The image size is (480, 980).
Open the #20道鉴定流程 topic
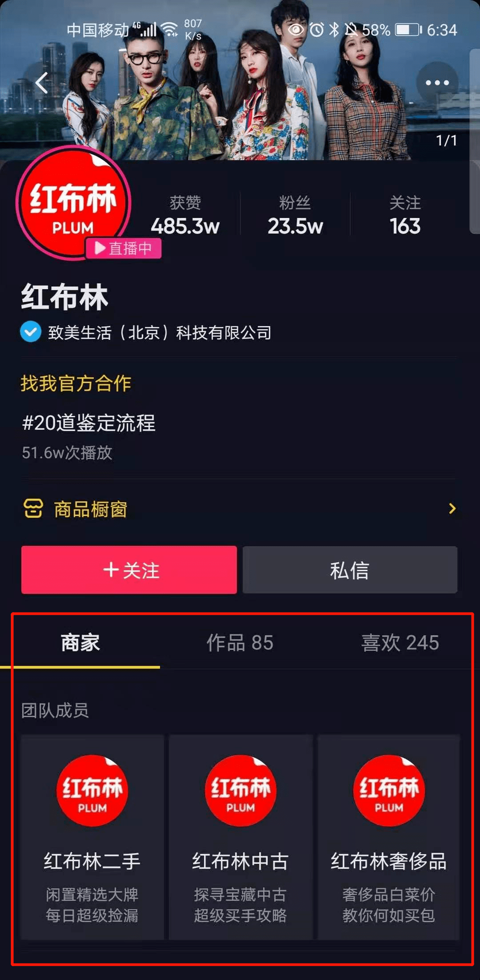click(89, 423)
